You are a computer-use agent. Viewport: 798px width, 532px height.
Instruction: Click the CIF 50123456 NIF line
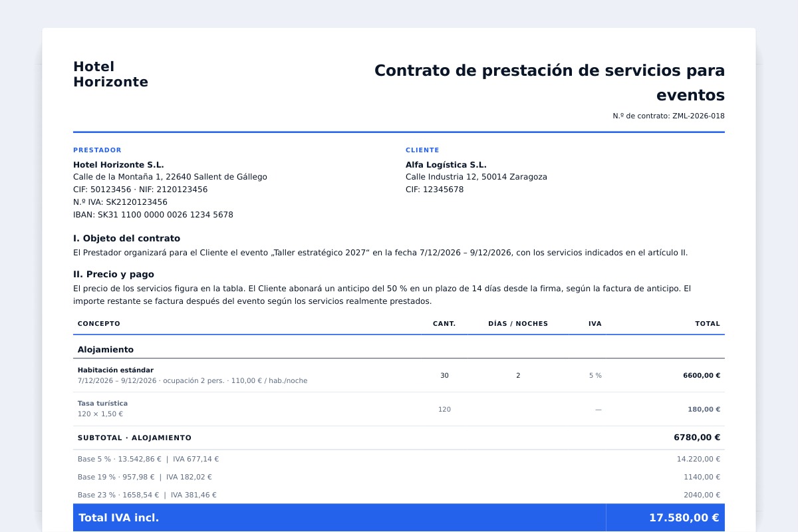coord(140,190)
